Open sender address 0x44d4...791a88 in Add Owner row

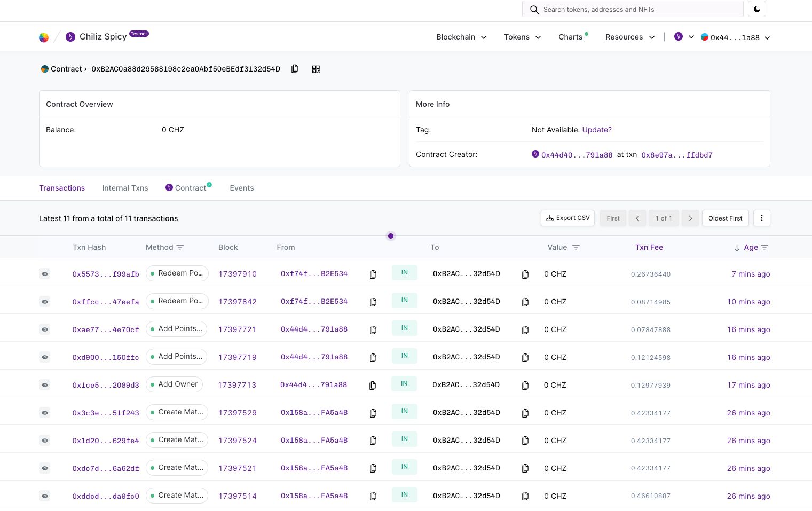(313, 384)
